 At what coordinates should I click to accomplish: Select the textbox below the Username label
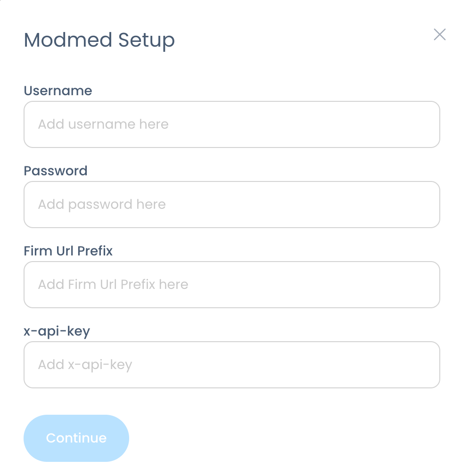[232, 124]
